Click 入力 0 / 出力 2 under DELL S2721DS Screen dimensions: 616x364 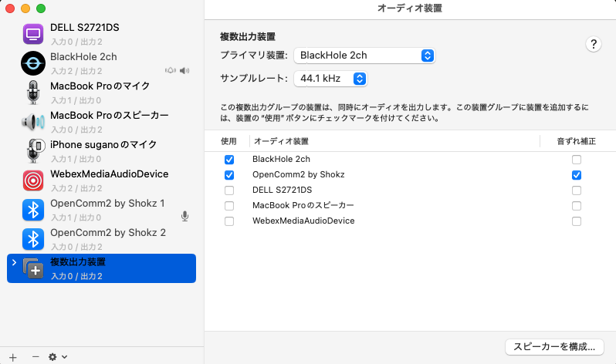(x=76, y=42)
